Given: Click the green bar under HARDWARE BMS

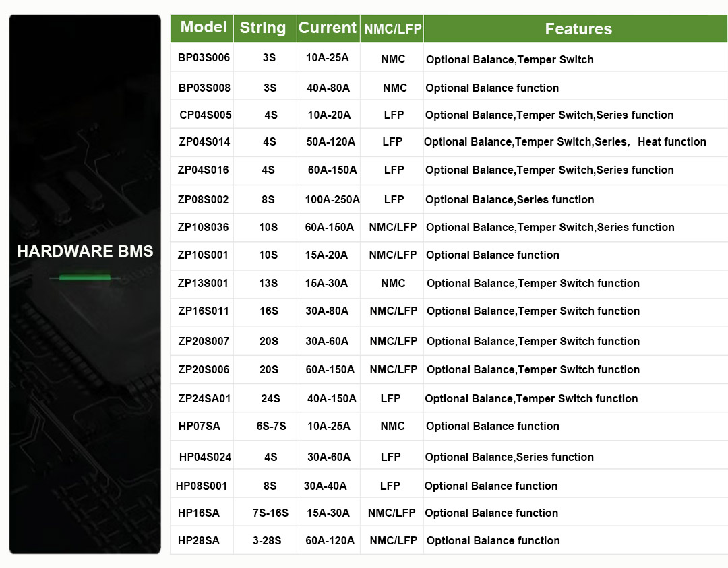Looking at the screenshot, I should click(x=85, y=278).
